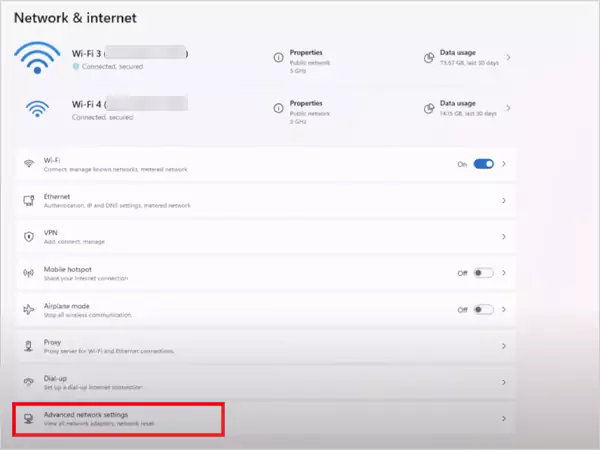Open Dial-up row chevron arrow
This screenshot has height=450, width=600.
(504, 382)
